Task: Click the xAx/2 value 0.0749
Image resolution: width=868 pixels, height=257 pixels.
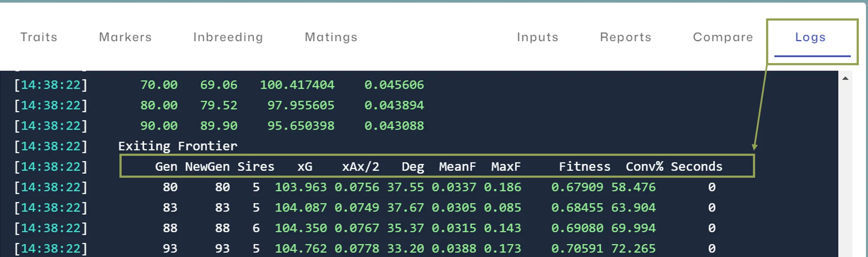Action: [357, 208]
